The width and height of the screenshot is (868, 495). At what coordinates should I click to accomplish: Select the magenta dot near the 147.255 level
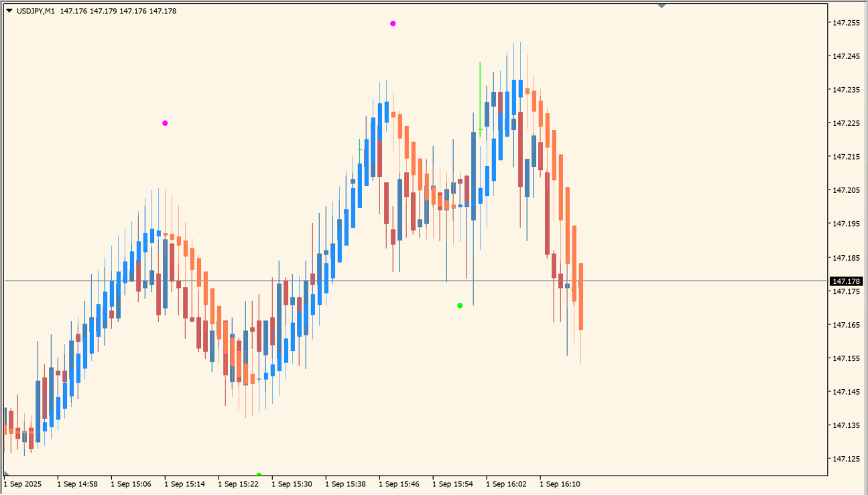tap(393, 23)
